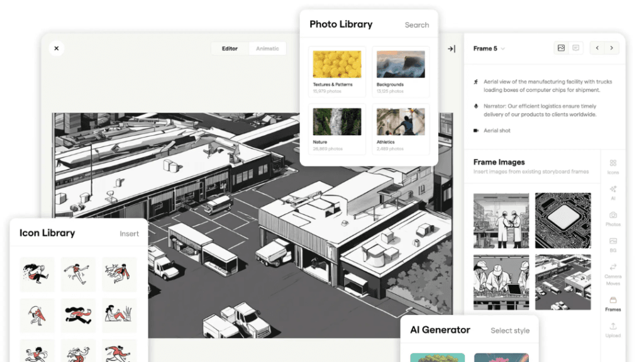Select the image view icon beside Frame 5
Image resolution: width=644 pixels, height=362 pixels.
561,48
